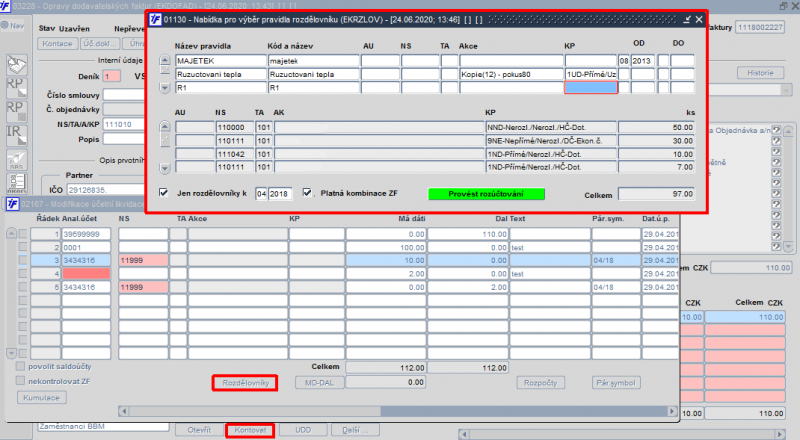This screenshot has height=440, width=800.
Task: Click the Kontovat button
Action: coord(251,429)
